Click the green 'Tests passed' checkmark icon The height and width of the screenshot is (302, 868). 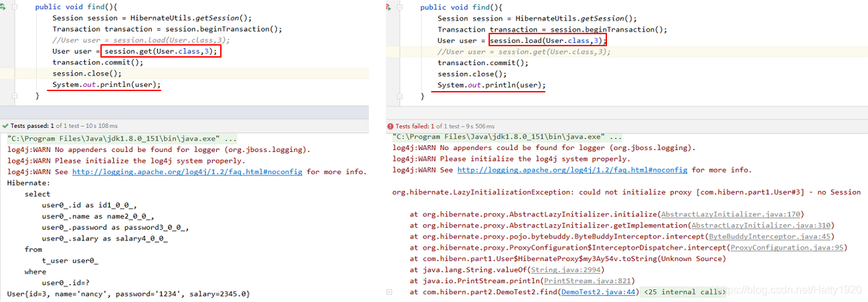point(5,125)
